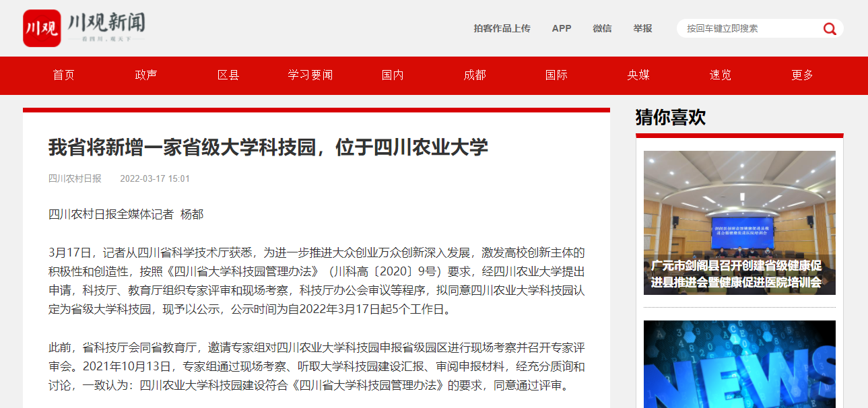The height and width of the screenshot is (408, 868).
Task: Go to 首页 in navigation bar
Action: point(64,75)
